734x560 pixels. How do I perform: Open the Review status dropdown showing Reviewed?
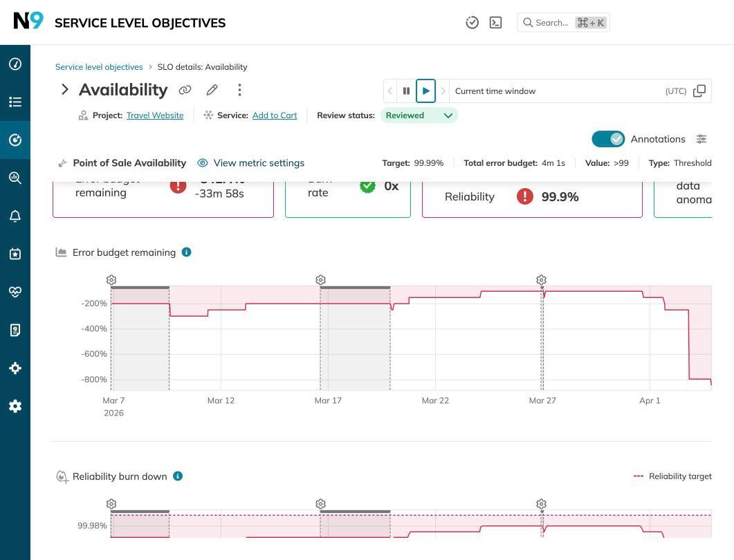tap(419, 115)
